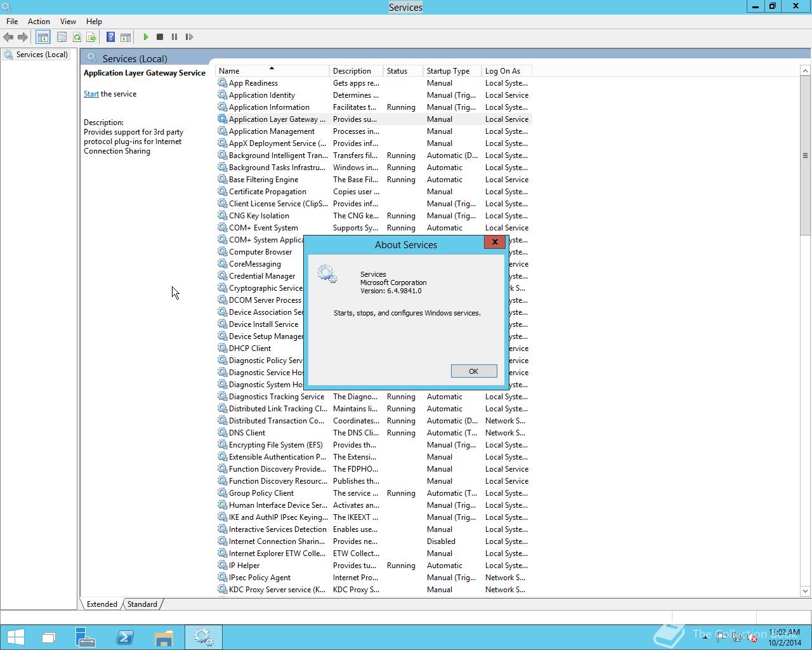Open the desktop window icon in taskbar

coord(49,637)
